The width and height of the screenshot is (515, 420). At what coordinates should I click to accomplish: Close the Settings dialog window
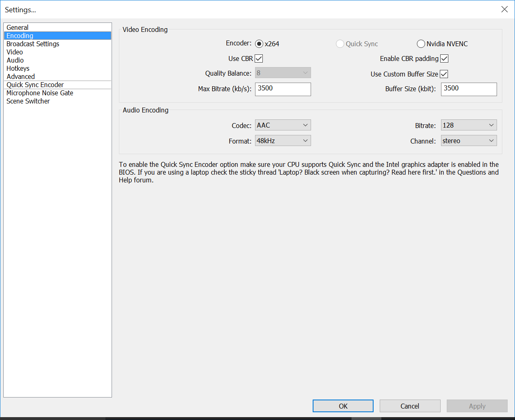click(504, 9)
